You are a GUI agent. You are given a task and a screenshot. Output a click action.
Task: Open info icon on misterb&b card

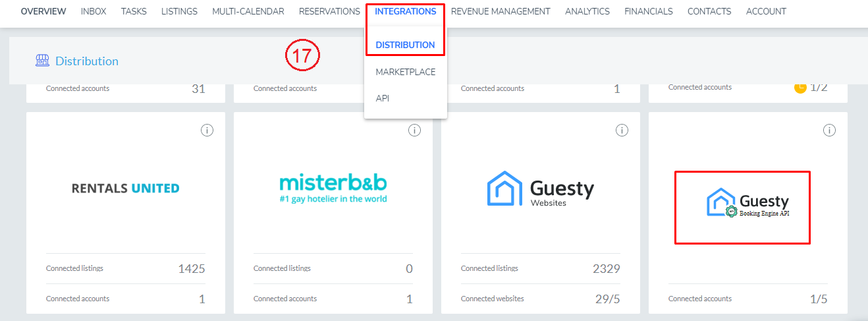tap(414, 131)
